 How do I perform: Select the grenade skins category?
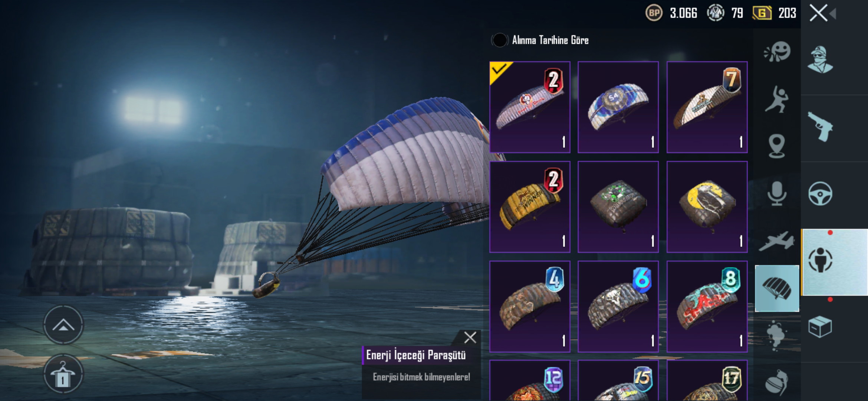(776, 382)
